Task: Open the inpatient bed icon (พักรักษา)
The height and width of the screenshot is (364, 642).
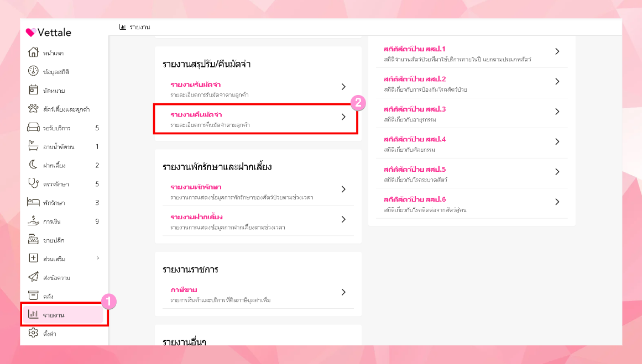Action: click(33, 202)
